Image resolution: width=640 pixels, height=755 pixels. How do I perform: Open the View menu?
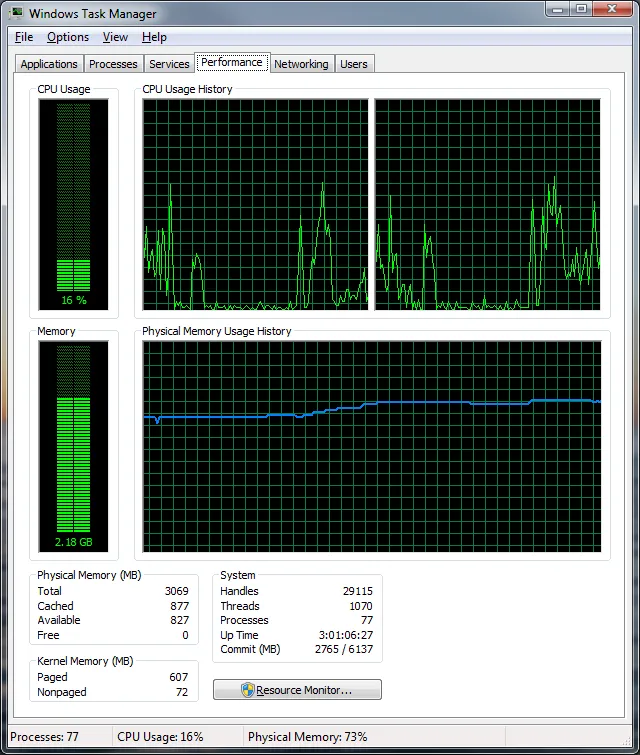115,37
